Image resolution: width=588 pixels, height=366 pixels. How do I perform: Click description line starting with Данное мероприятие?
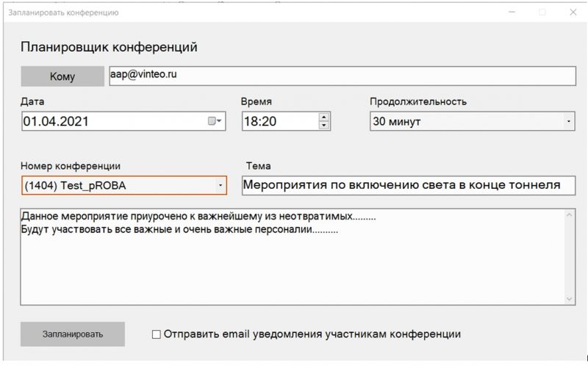click(198, 216)
